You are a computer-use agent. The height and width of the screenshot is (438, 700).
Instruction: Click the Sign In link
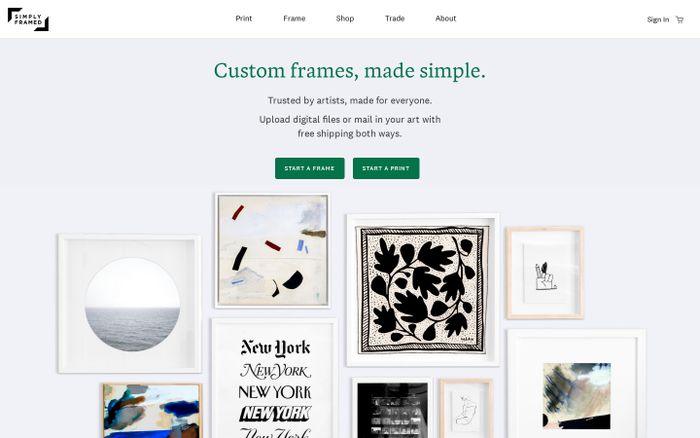tap(658, 20)
